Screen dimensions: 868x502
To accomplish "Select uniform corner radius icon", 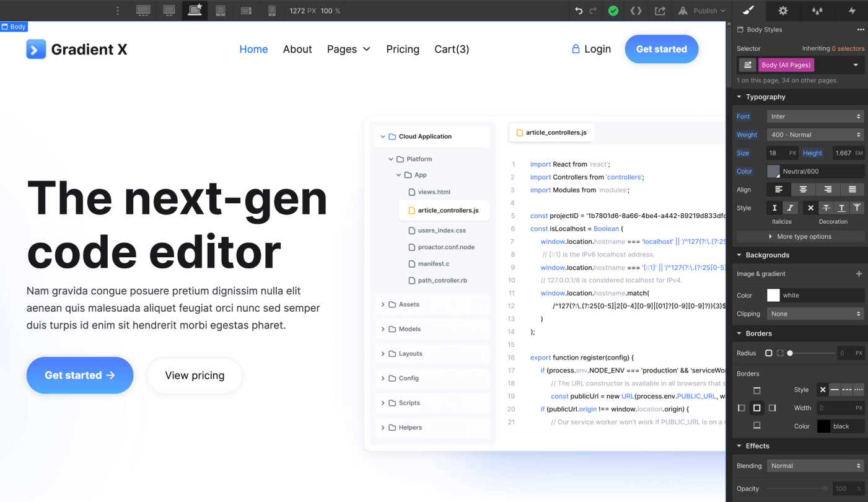I will 769,353.
